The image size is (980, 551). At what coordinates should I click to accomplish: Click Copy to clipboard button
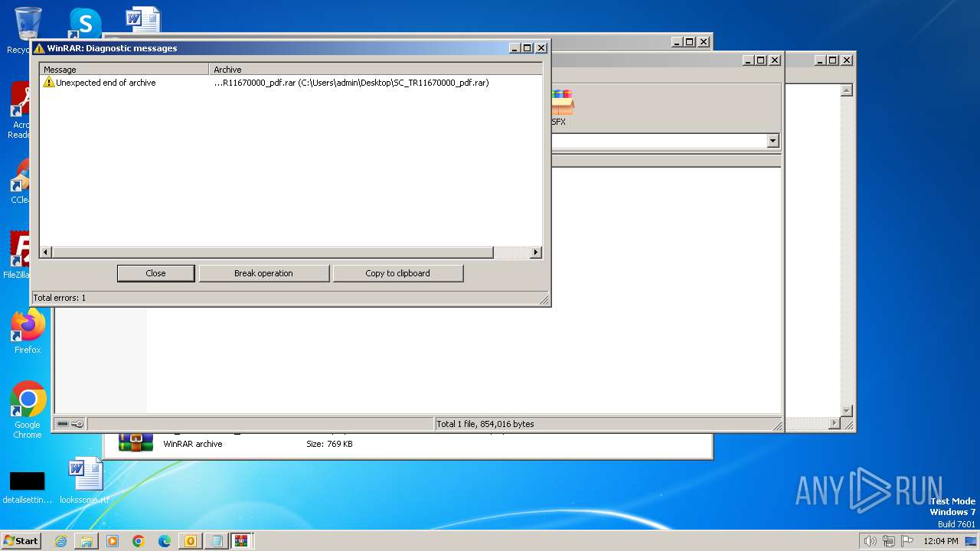[x=398, y=273]
